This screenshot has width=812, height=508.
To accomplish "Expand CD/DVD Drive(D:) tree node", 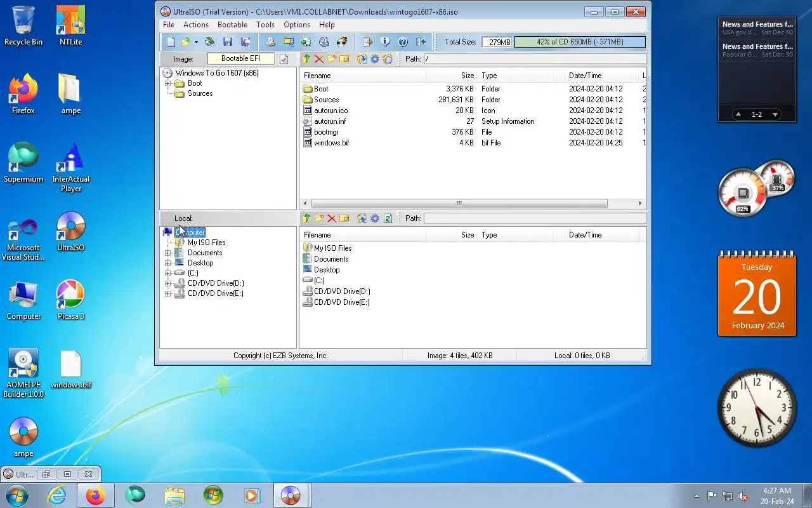I will (167, 283).
